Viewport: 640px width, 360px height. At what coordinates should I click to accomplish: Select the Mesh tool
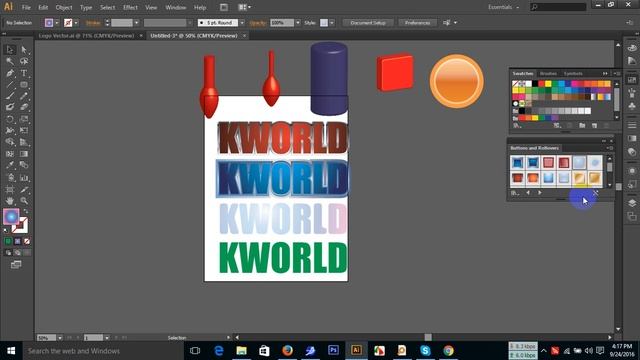(x=10, y=154)
